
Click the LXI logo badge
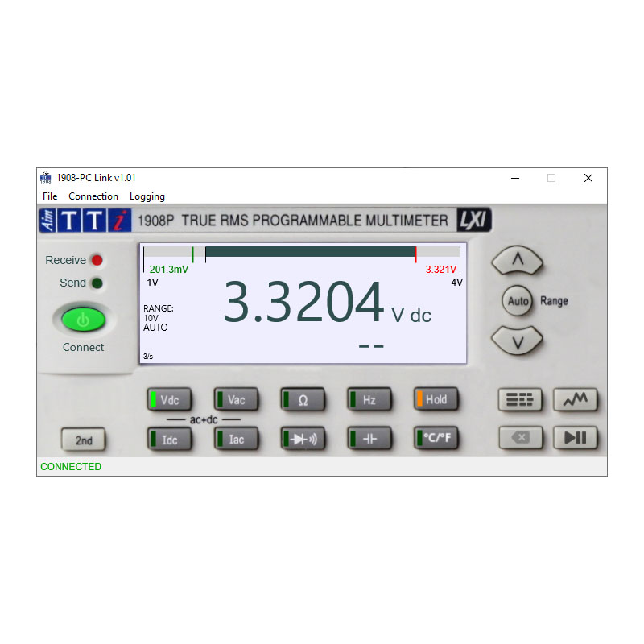[474, 220]
